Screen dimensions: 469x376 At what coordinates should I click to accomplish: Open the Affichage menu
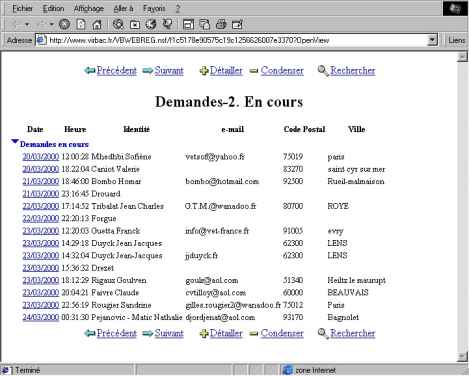pos(89,8)
